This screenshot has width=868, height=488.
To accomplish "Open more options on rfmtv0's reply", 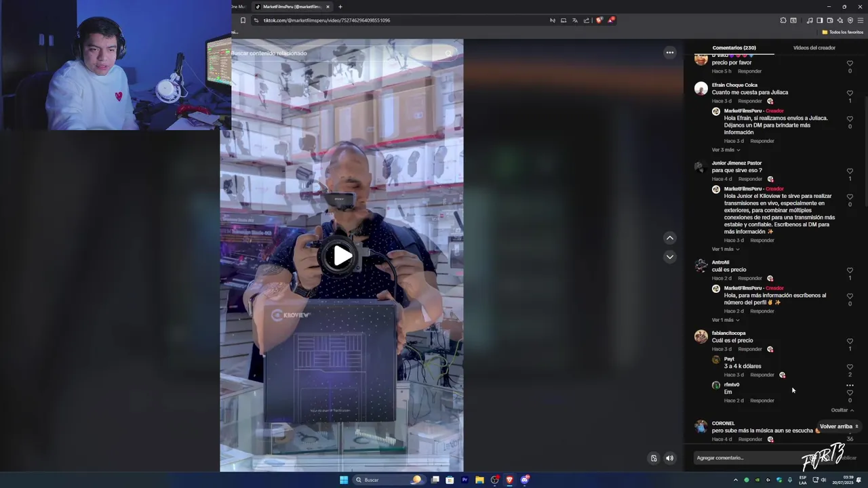I will click(x=850, y=385).
